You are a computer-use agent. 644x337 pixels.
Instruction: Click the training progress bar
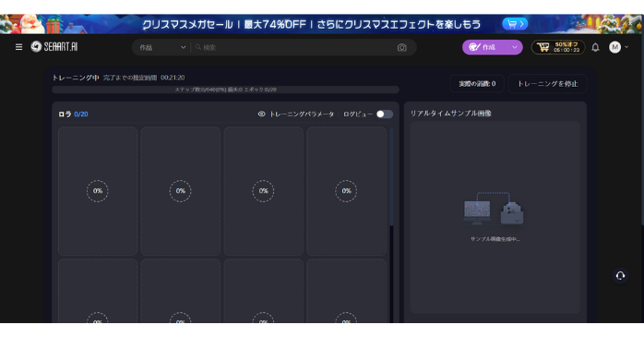coord(225,90)
